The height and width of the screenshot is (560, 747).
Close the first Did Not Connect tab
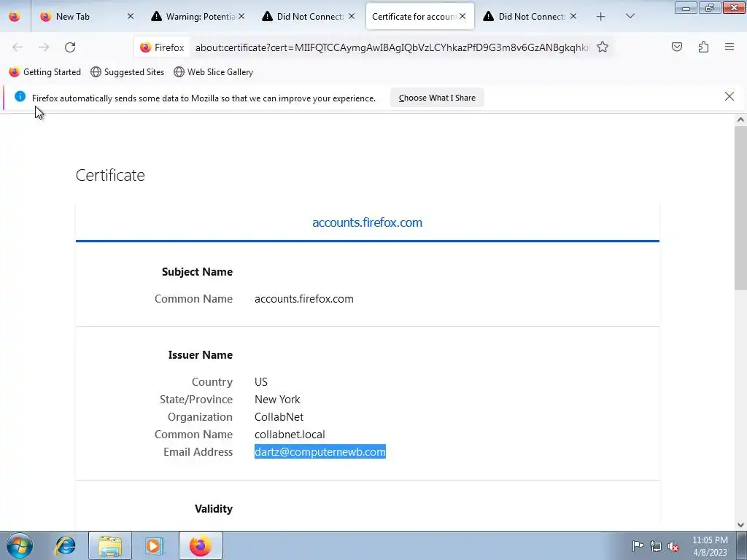pyautogui.click(x=352, y=16)
